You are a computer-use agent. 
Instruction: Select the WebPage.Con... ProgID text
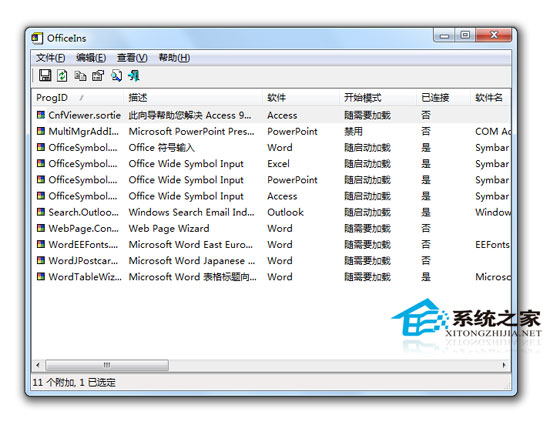[83, 228]
